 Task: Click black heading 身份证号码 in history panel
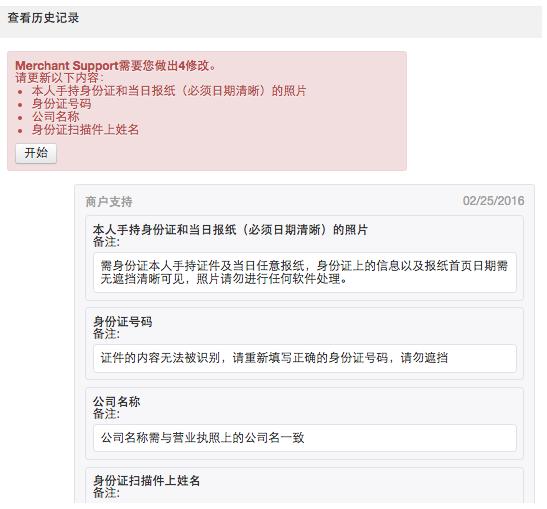(122, 321)
